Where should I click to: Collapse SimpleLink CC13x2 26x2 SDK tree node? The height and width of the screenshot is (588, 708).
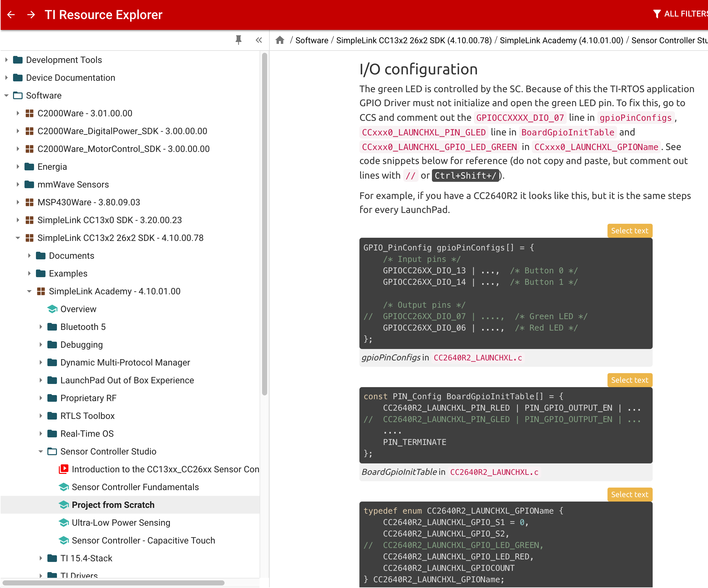(x=17, y=238)
